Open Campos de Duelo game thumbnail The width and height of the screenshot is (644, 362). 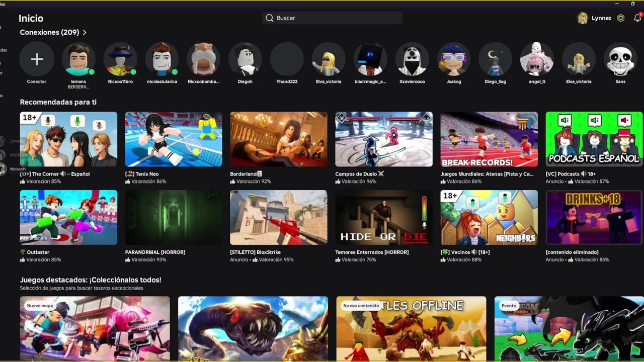pos(384,139)
